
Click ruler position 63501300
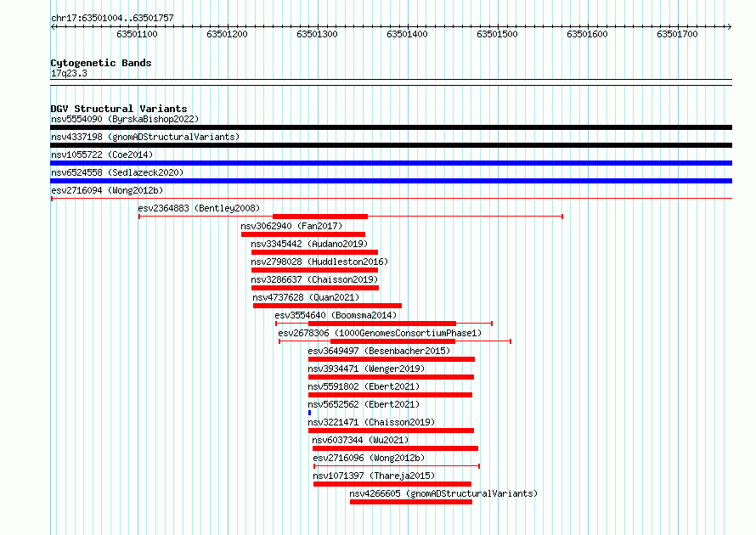coord(317,34)
